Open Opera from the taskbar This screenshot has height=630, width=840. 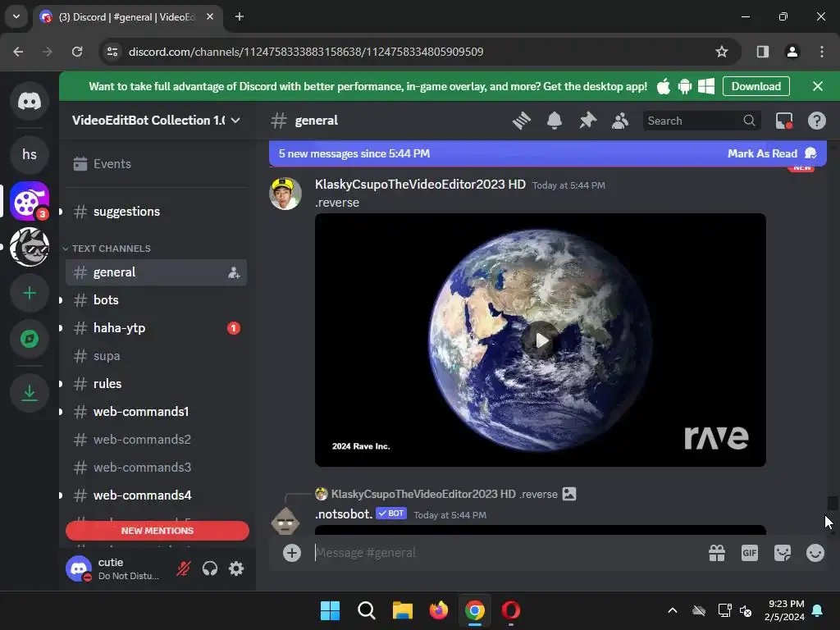510,610
